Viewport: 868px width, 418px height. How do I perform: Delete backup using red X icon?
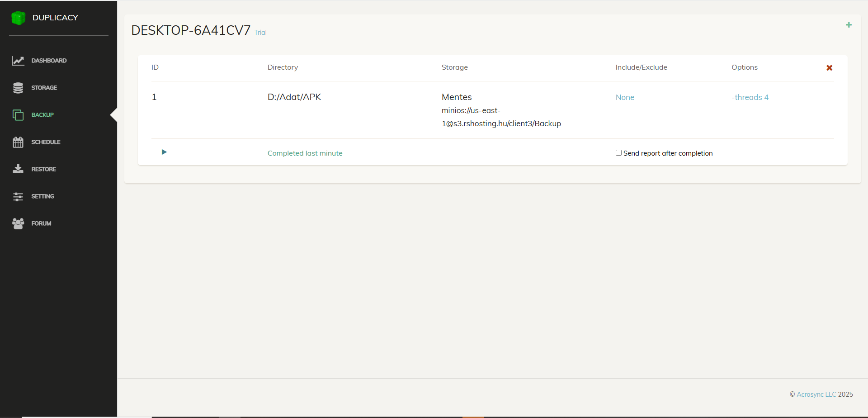click(x=829, y=68)
